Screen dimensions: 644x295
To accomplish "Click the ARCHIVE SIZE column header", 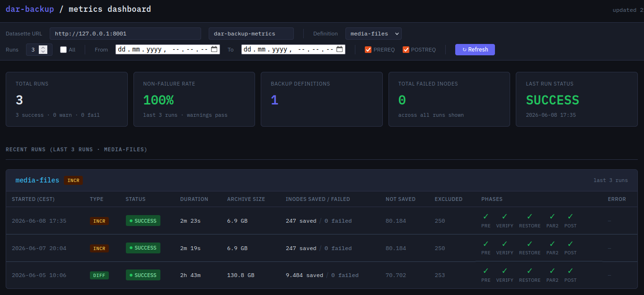I will 246,199.
